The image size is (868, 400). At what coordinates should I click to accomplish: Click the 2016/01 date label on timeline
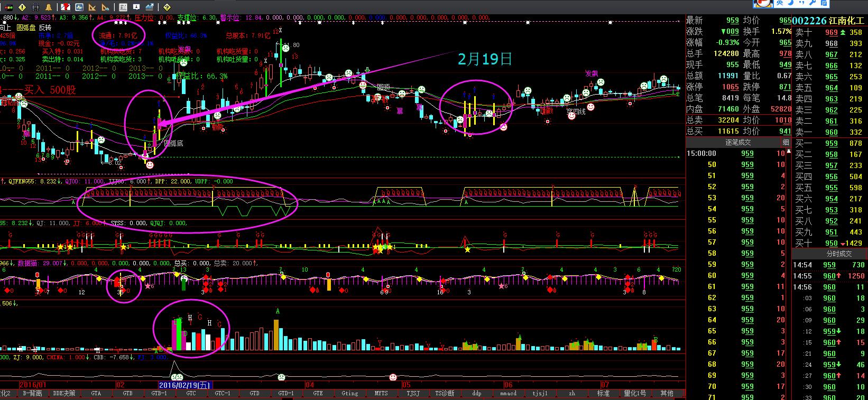[33, 385]
